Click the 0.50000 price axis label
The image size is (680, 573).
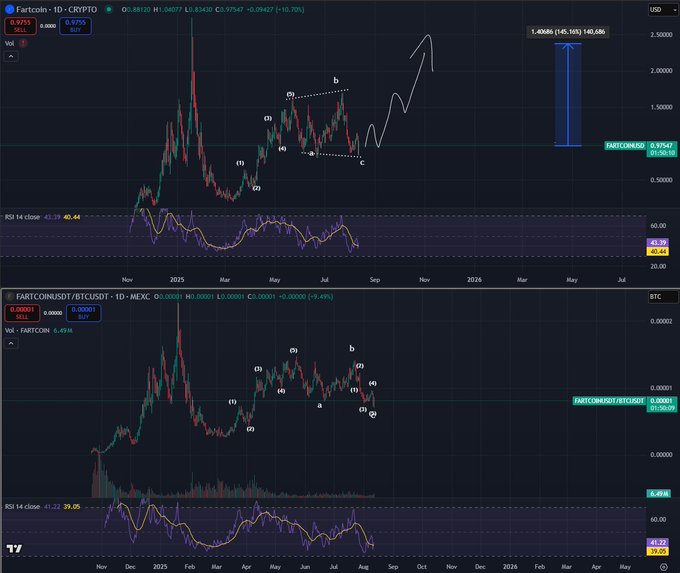[x=661, y=180]
